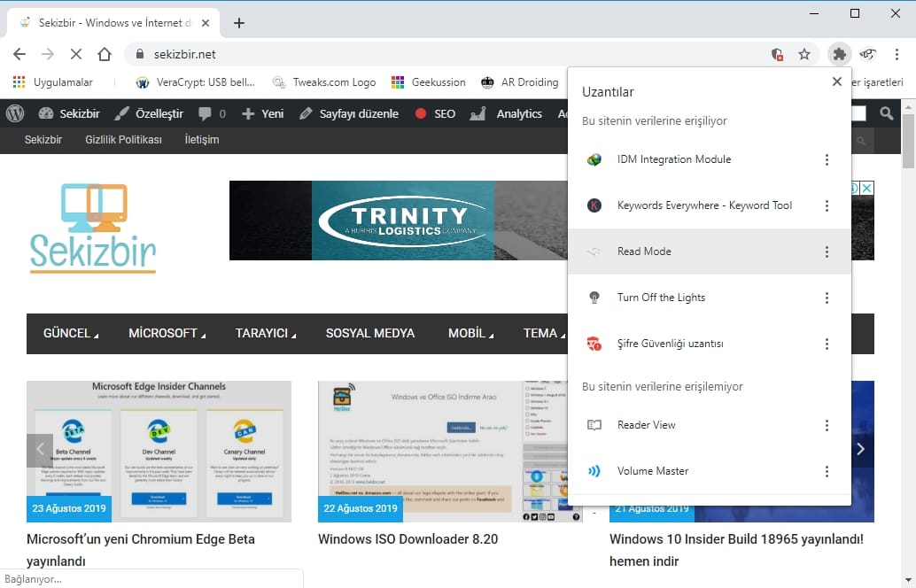Image resolution: width=916 pixels, height=588 pixels.
Task: Stop loading the page
Action: 76,54
